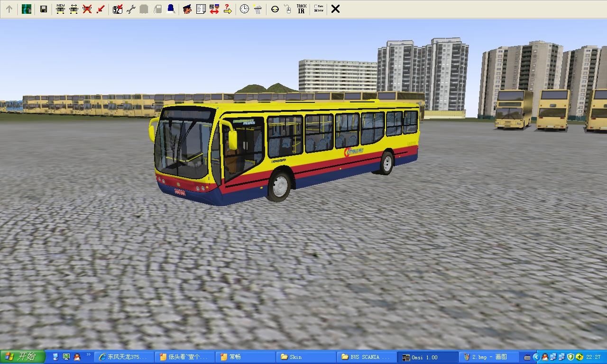607x364 pixels.
Task: Click the steering wheel icon
Action: (x=275, y=9)
